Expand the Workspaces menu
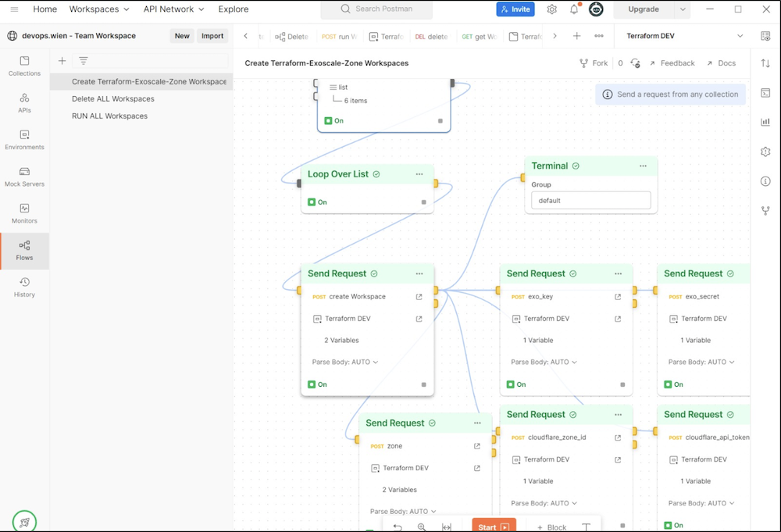Viewport: 781px width, 532px height. point(99,9)
